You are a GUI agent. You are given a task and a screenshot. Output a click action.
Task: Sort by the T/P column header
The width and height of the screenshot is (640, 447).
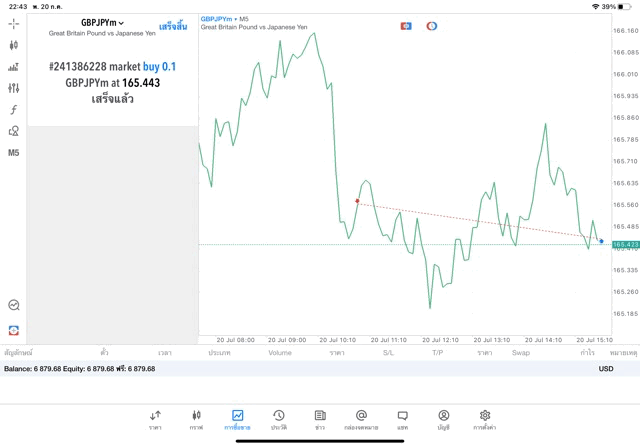[438, 352]
